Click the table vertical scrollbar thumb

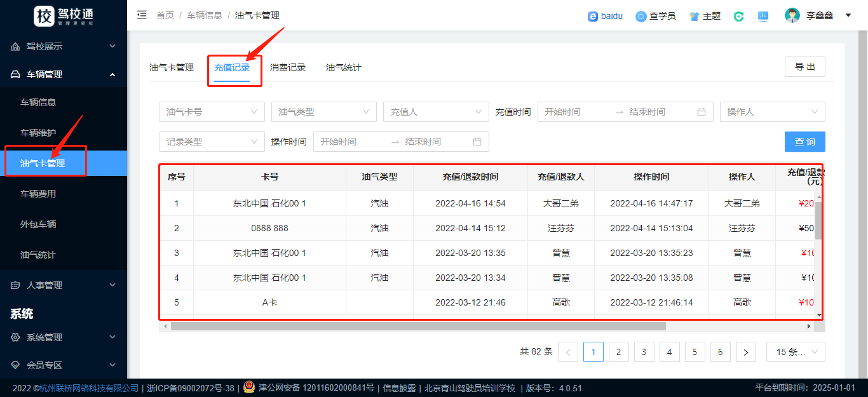818,220
